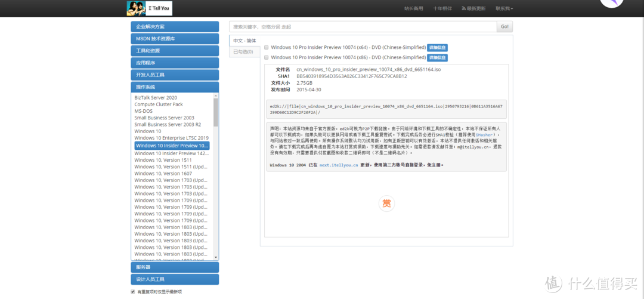The height and width of the screenshot is (299, 644).
Task: Click file name cn_windows_10_pro_insider_preview_10074_x86 iso
Action: coord(369,69)
